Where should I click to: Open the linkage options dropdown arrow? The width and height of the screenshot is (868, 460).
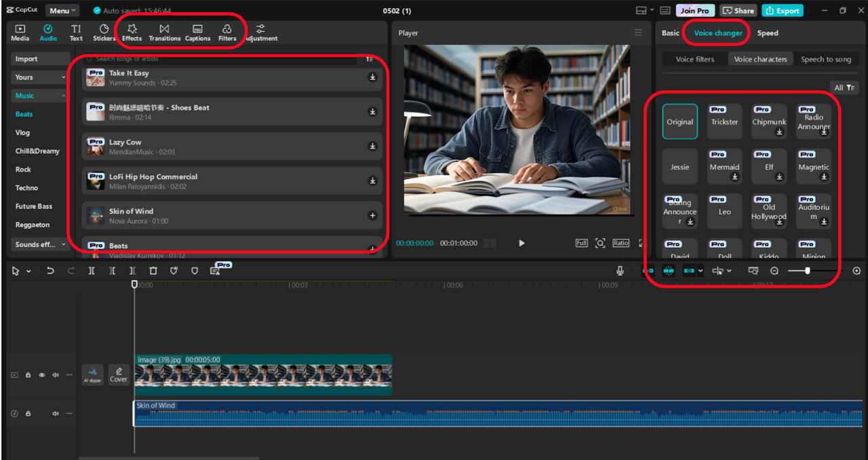701,271
